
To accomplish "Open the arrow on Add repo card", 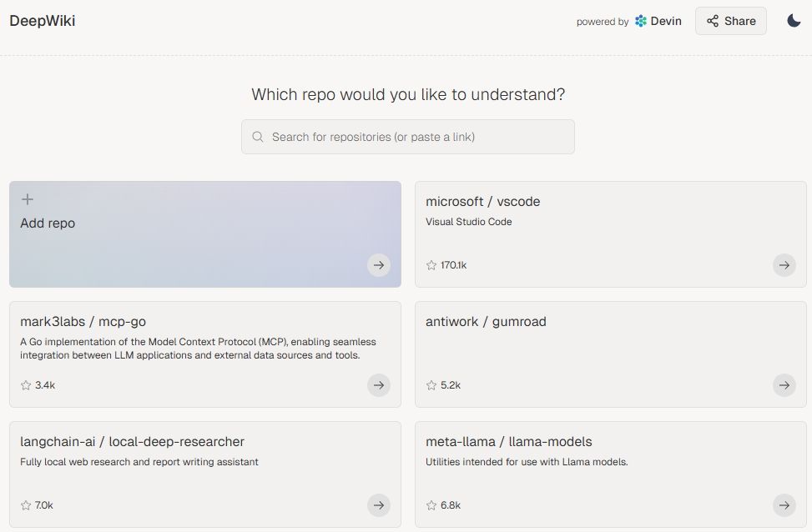I will (379, 265).
